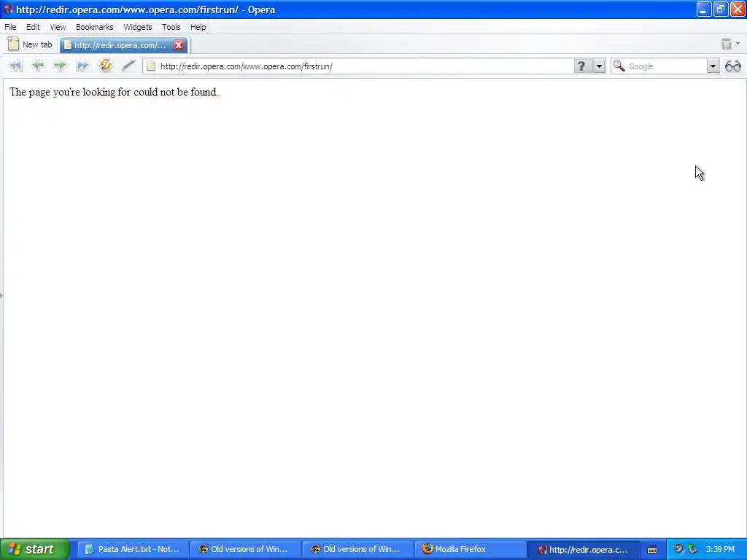Click the network system tray icon
The image size is (747, 560).
pos(693,549)
